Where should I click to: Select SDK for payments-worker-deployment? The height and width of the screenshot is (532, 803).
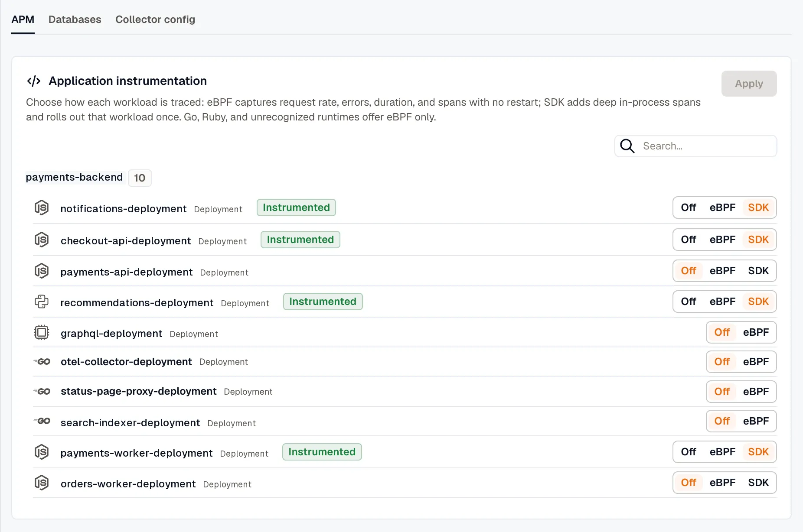point(758,452)
